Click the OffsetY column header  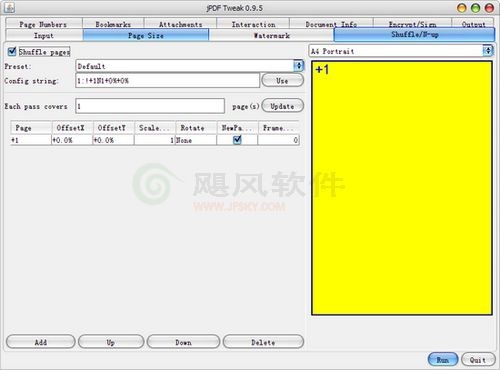pos(114,128)
